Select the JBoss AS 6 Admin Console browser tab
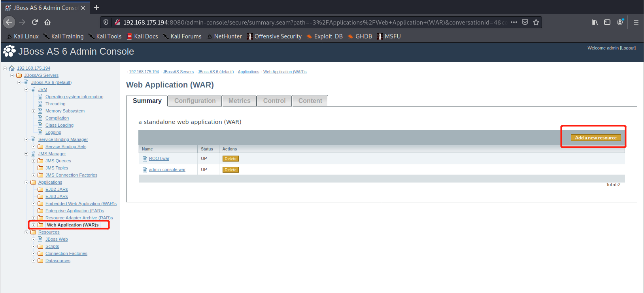The image size is (644, 293). pos(45,8)
